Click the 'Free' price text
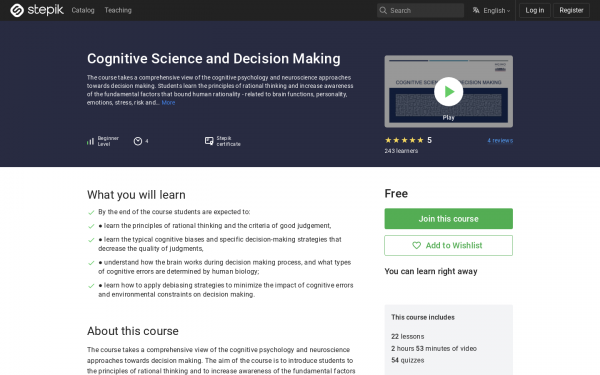Image resolution: width=600 pixels, height=375 pixels. [x=396, y=194]
